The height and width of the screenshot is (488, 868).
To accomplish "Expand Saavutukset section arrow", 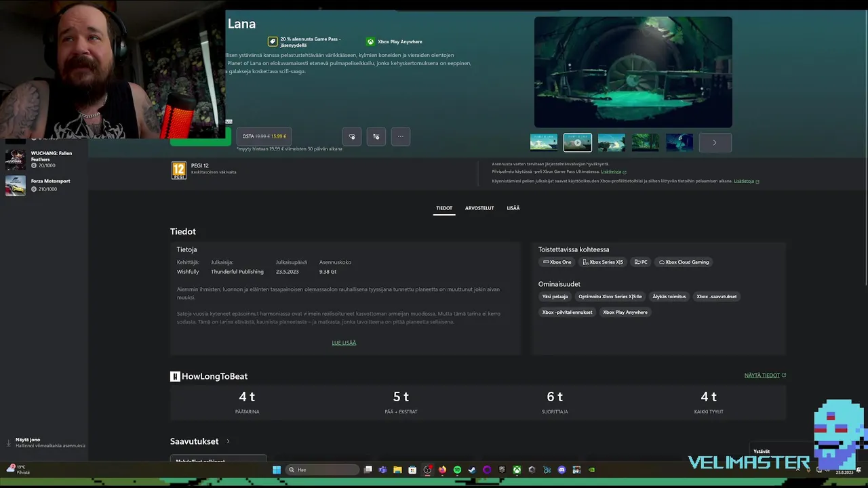I will (x=228, y=441).
